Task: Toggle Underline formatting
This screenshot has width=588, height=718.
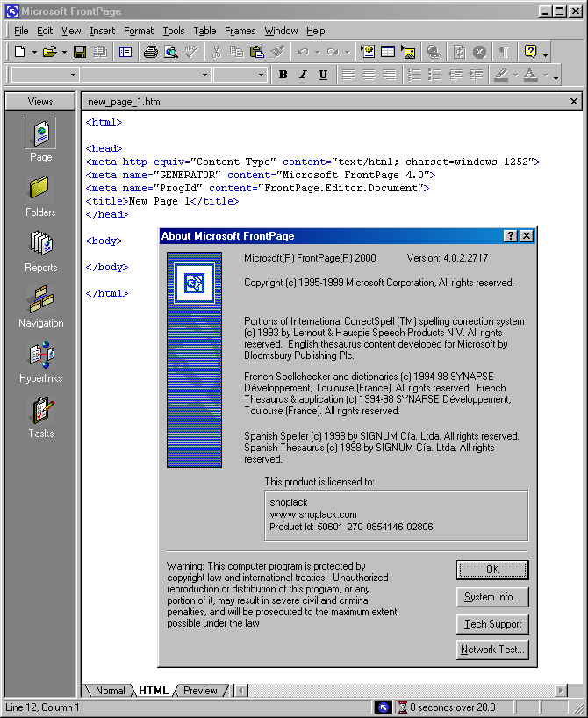Action: coord(323,75)
